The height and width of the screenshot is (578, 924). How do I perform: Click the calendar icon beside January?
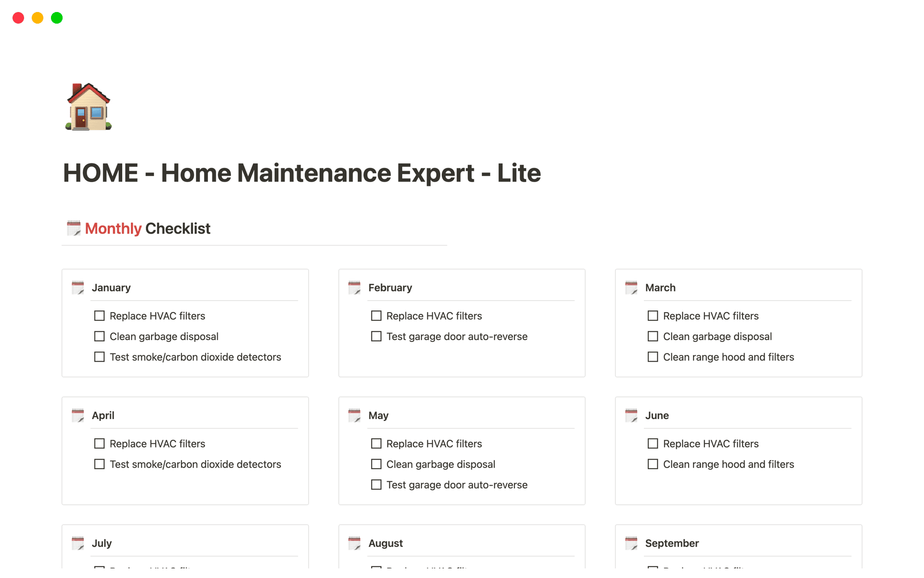77,287
